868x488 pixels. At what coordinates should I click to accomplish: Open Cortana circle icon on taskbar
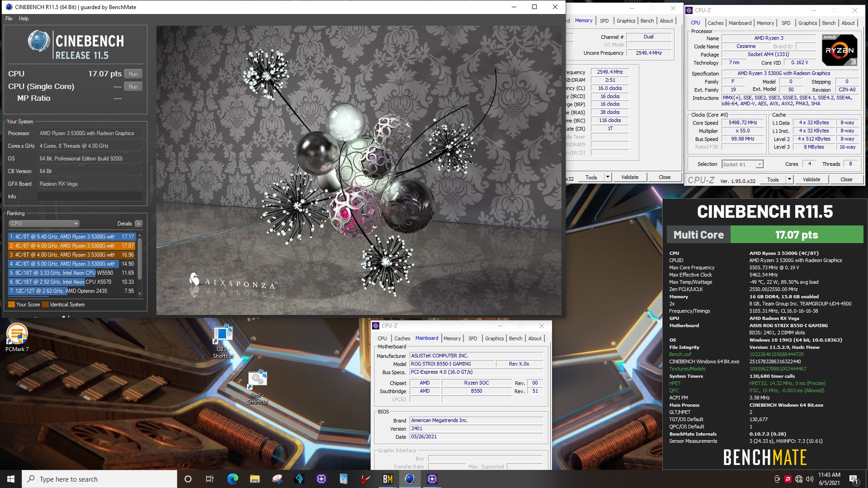188,479
